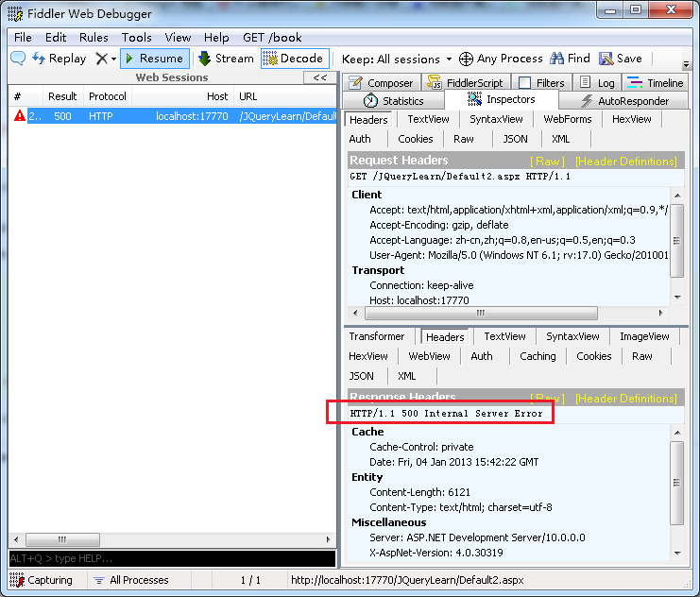Screen dimensions: 700x597
Task: Select the 500 error session row
Action: pos(170,116)
